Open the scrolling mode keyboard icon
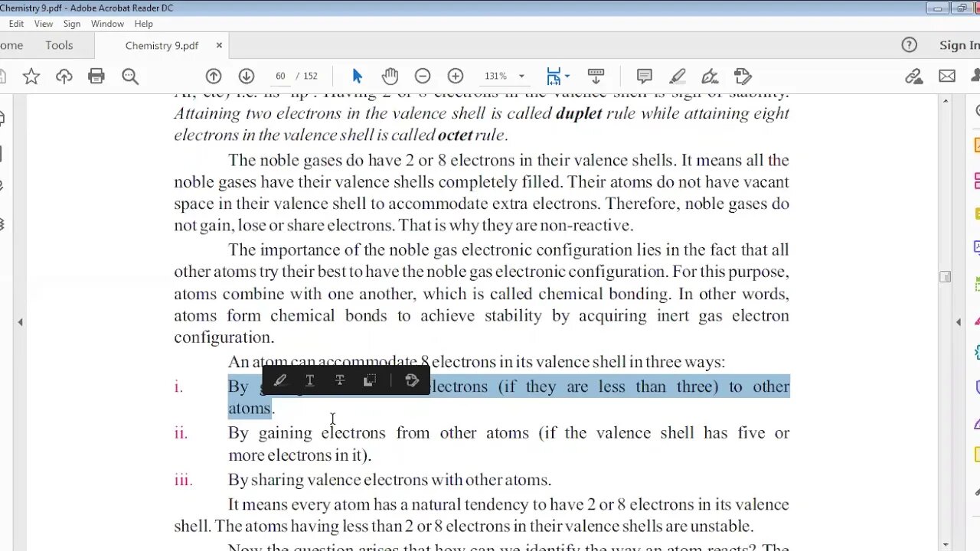 [x=596, y=76]
